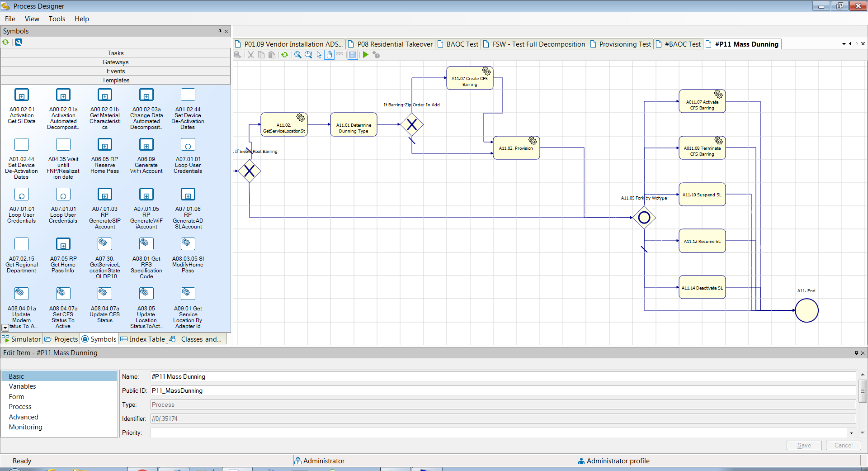Select the arrow pointer tool
The width and height of the screenshot is (868, 471).
click(x=319, y=55)
